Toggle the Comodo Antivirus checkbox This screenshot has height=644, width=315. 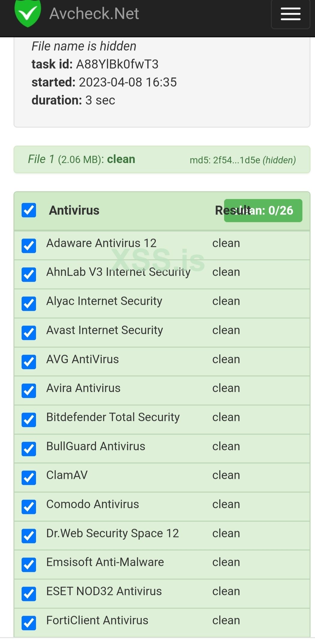29,507
